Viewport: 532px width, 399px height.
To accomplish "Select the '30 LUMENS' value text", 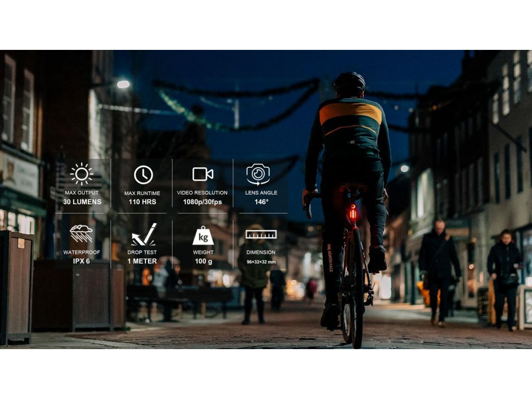I will pos(82,202).
